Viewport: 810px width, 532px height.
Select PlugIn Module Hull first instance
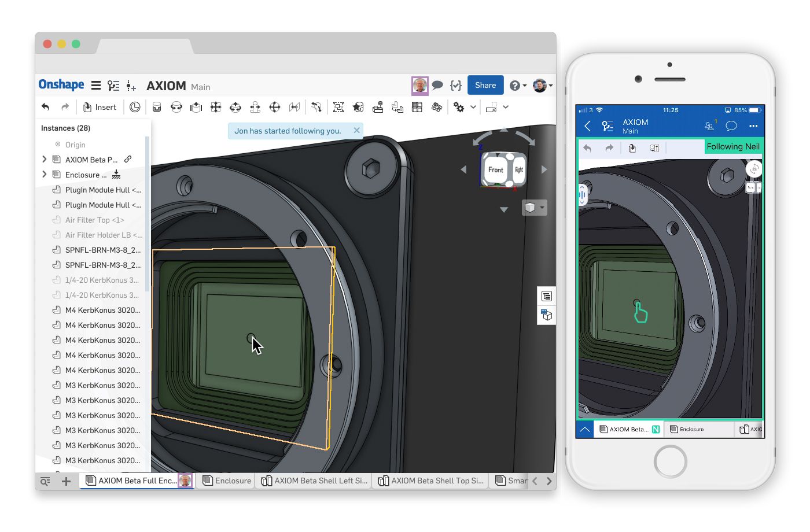[102, 190]
